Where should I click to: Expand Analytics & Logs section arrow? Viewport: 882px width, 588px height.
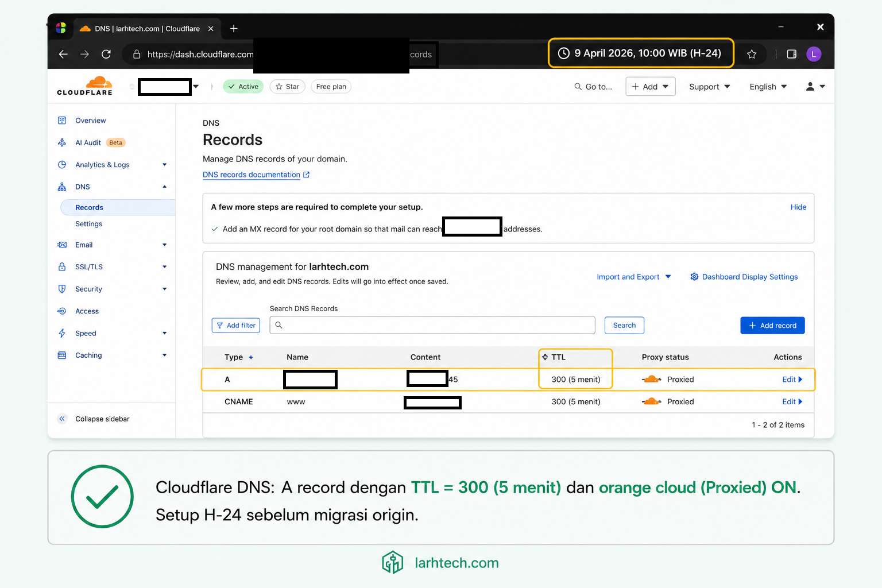(x=164, y=165)
